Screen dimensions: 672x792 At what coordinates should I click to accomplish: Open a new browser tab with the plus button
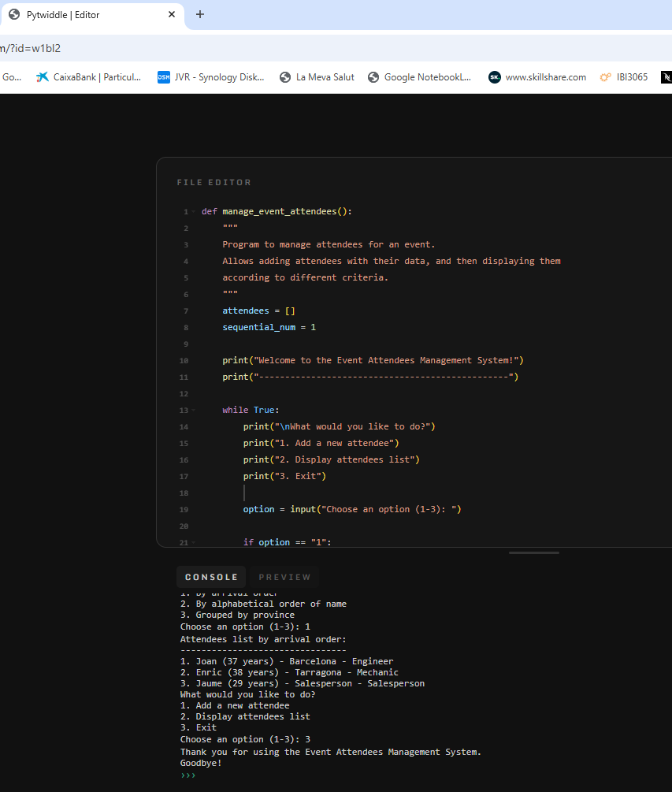[x=200, y=15]
